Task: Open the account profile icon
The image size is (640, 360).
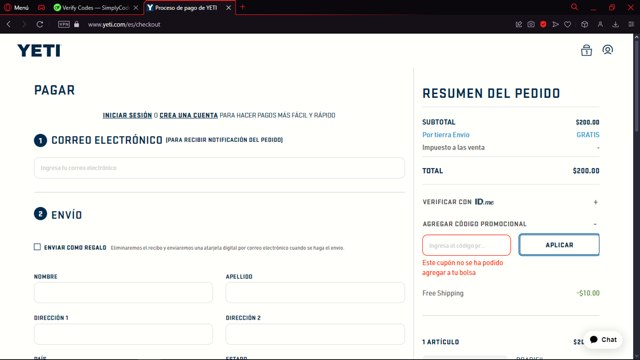Action: point(607,50)
